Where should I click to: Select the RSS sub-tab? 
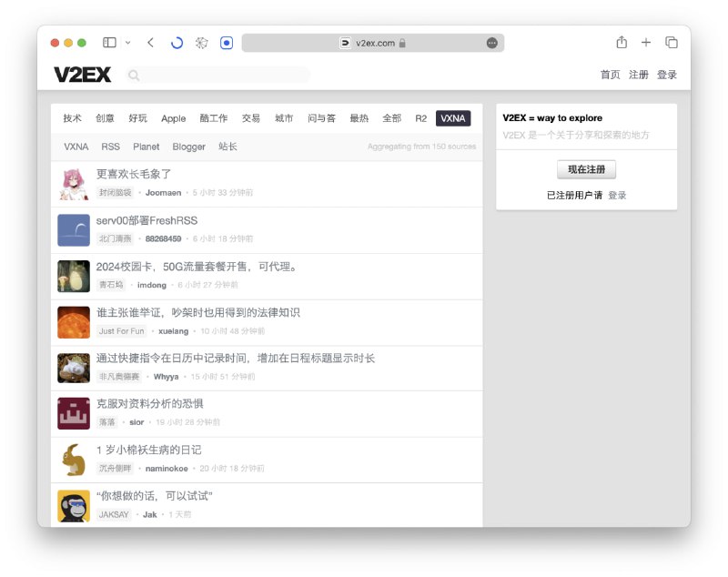click(111, 147)
